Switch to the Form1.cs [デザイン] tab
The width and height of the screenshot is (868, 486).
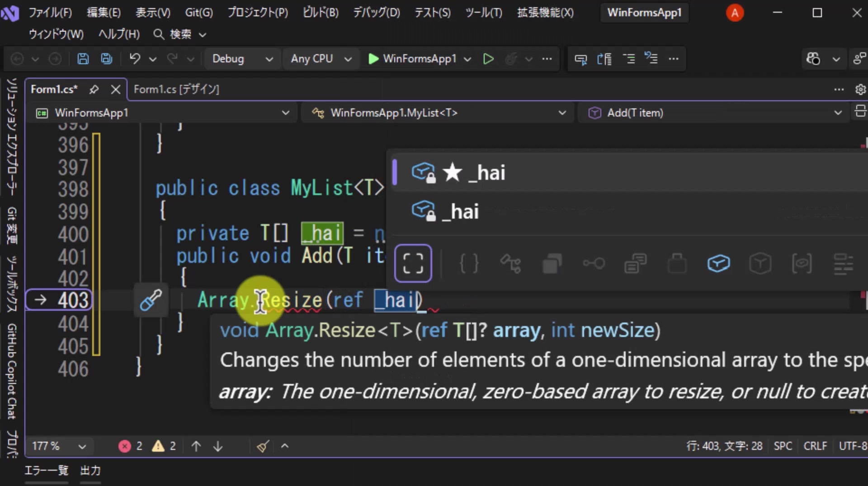click(177, 89)
